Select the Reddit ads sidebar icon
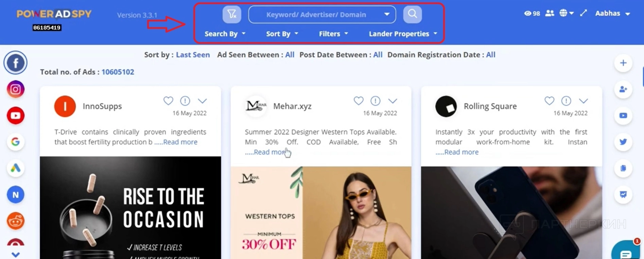Image resolution: width=644 pixels, height=259 pixels. (16, 221)
